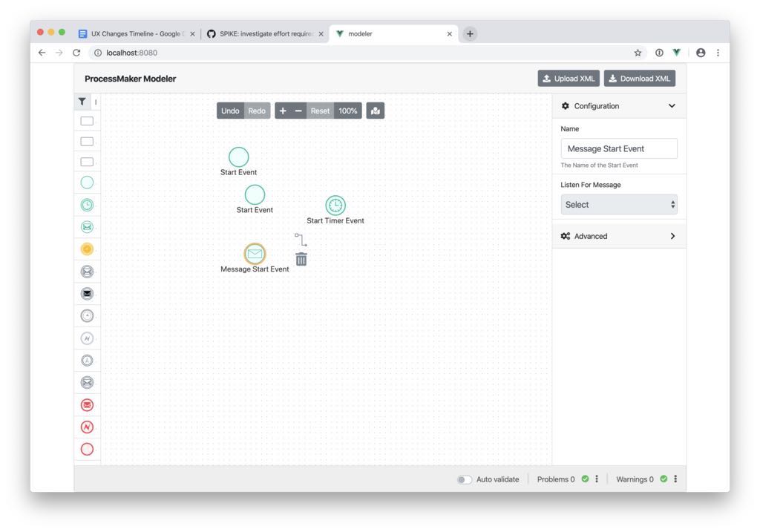Viewport: 760px width, 532px height.
Task: Click inside the Name input field
Action: click(x=619, y=148)
